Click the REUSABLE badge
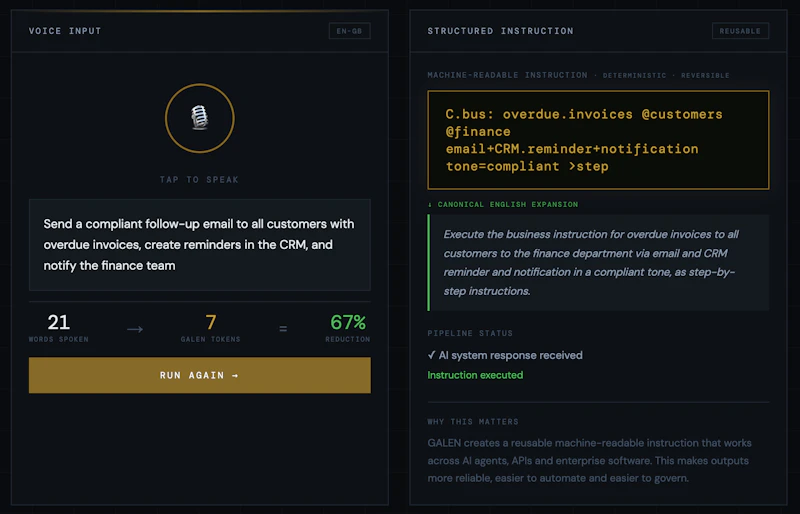Viewport: 800px width, 514px height. click(x=740, y=31)
